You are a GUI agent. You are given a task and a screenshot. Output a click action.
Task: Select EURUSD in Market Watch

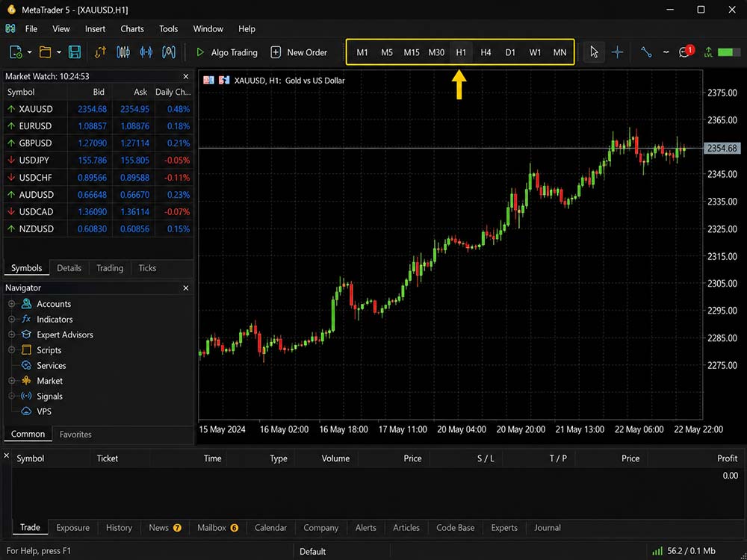pyautogui.click(x=98, y=126)
